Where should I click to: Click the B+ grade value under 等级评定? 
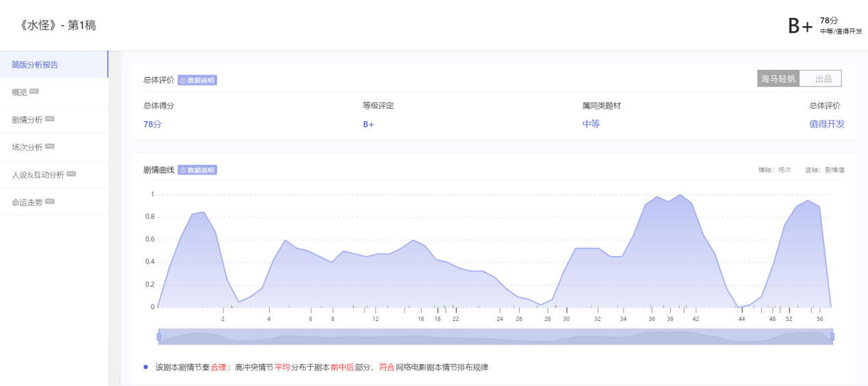click(x=368, y=124)
